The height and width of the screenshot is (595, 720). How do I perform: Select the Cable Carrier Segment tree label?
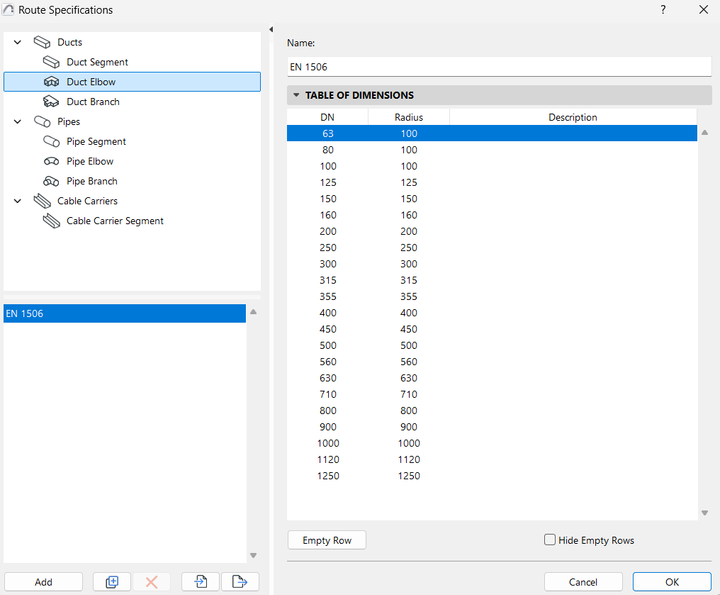[x=115, y=221]
